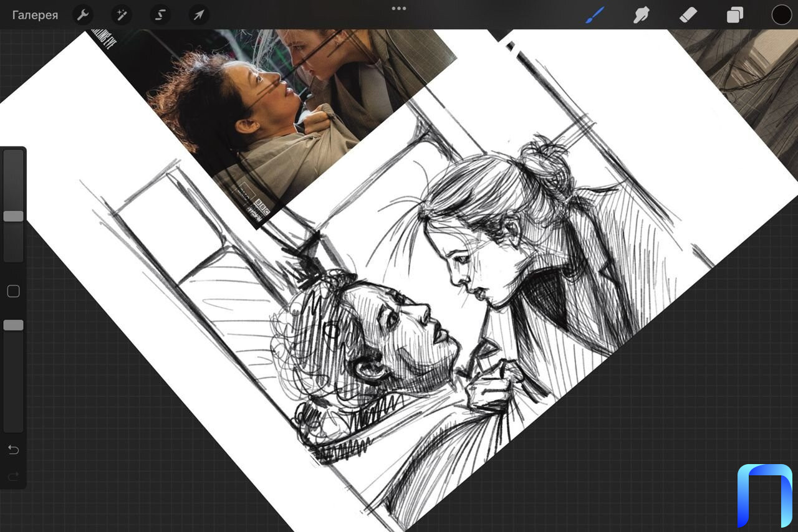The height and width of the screenshot is (532, 798).
Task: Select the Smudge finger tool
Action: click(x=641, y=15)
